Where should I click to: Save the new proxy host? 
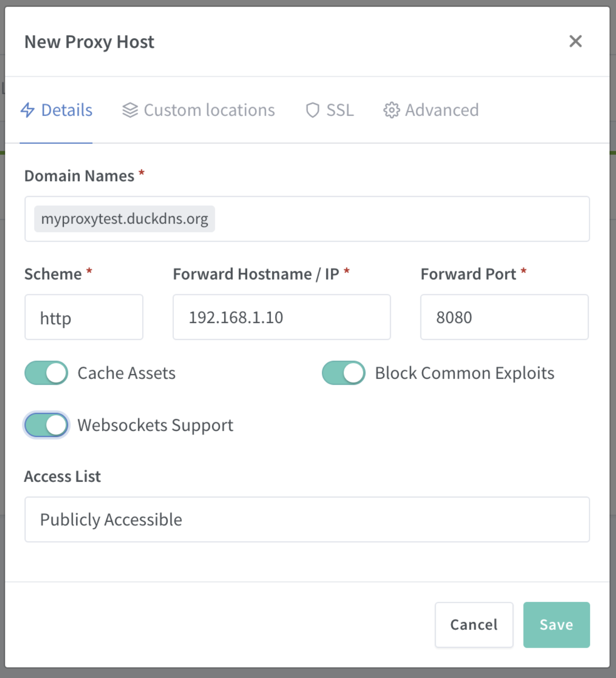pos(556,625)
